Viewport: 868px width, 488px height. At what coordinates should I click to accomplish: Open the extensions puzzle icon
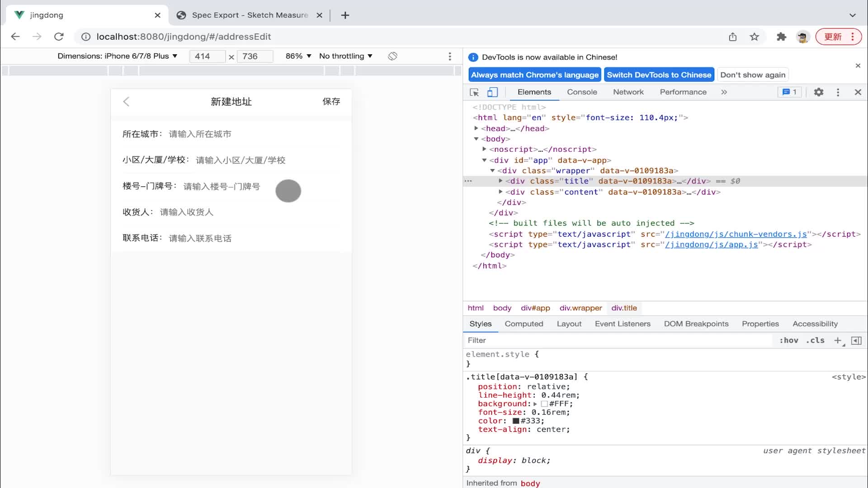click(781, 37)
